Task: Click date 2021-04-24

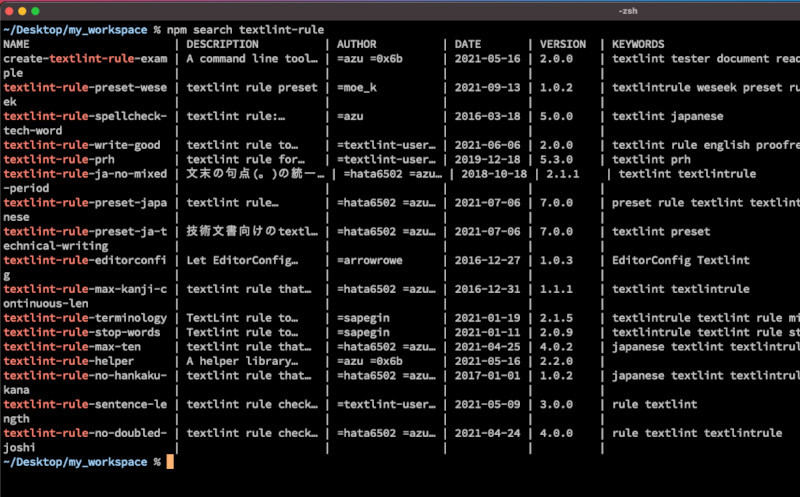Action: [x=487, y=433]
